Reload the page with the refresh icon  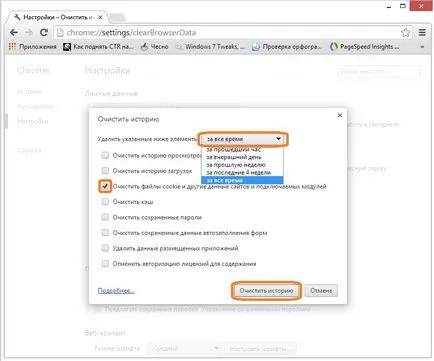(x=44, y=32)
